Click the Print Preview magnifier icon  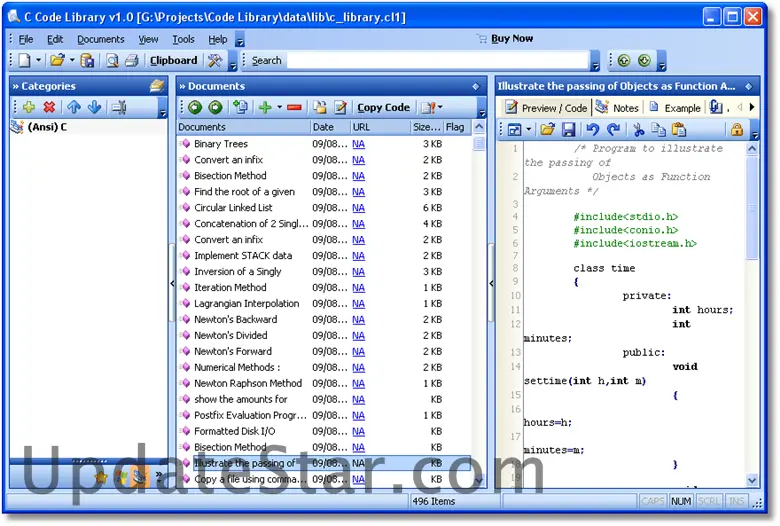point(112,60)
